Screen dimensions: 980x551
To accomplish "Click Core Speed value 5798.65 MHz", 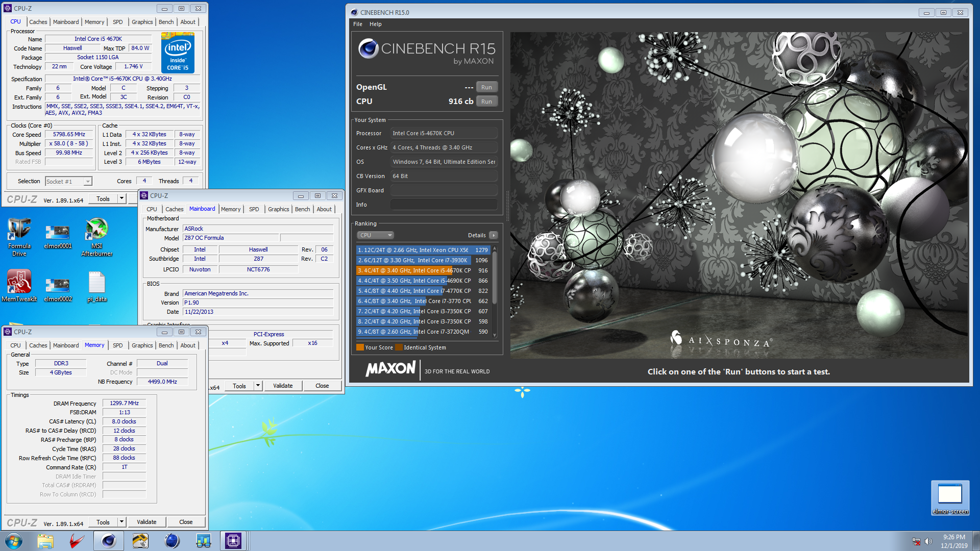I will click(x=69, y=135).
